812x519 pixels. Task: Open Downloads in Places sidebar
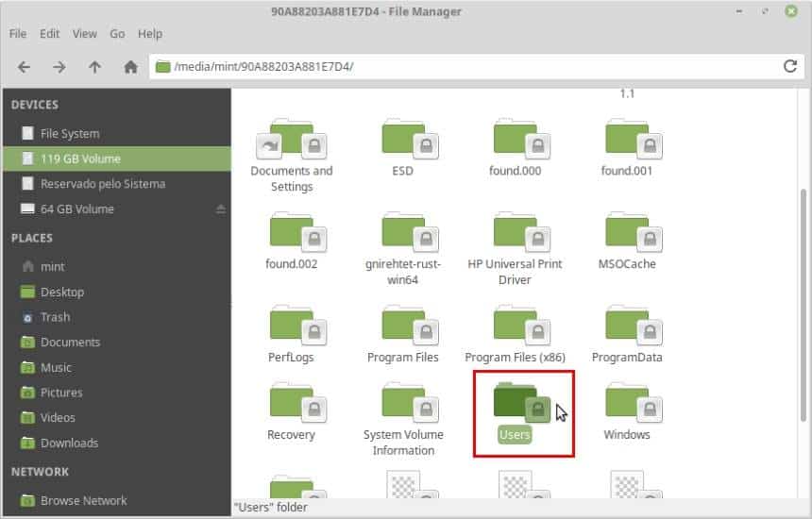[117, 443]
